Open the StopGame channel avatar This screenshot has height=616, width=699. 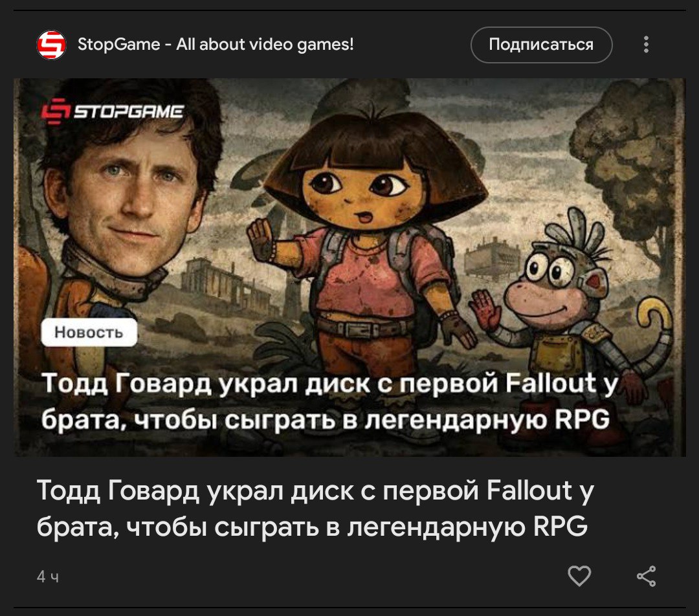(51, 45)
